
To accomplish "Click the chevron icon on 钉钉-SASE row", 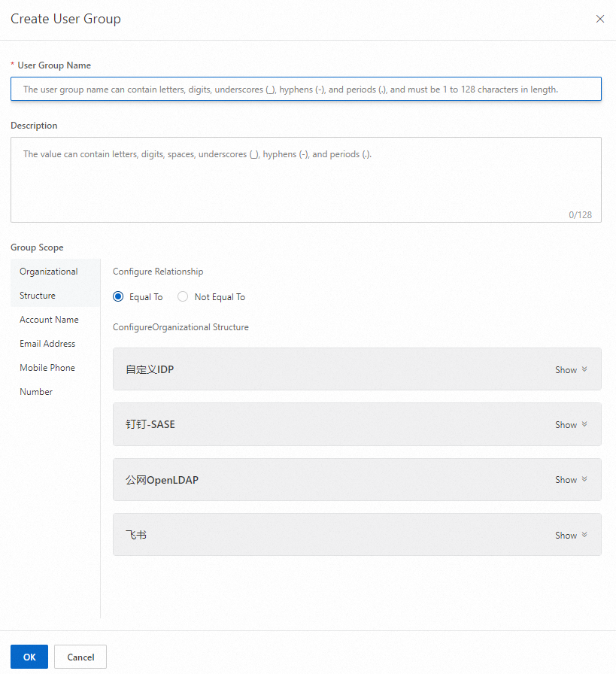I will 584,424.
